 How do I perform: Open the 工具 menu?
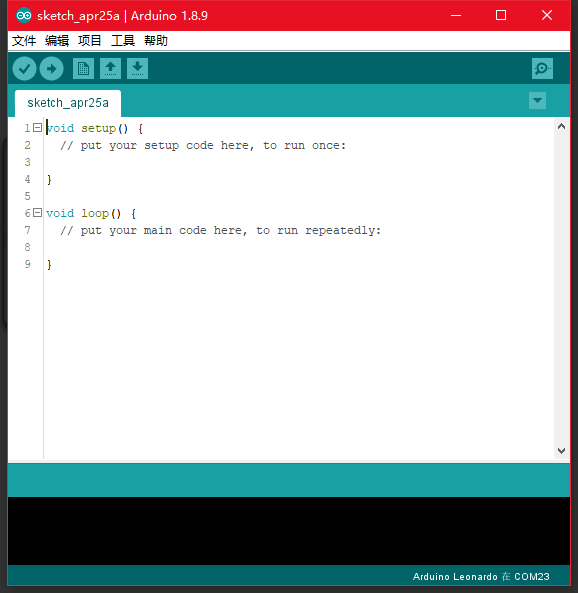click(x=123, y=40)
